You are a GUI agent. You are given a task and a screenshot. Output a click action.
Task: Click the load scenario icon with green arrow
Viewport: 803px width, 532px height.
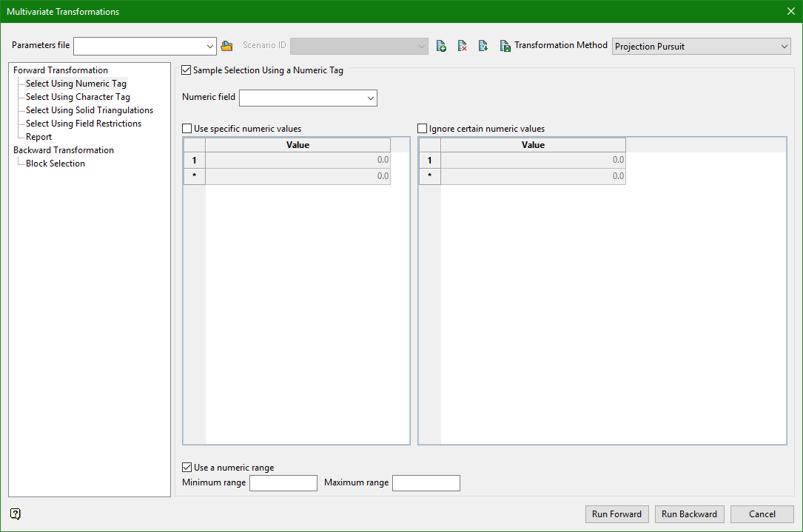(x=483, y=46)
